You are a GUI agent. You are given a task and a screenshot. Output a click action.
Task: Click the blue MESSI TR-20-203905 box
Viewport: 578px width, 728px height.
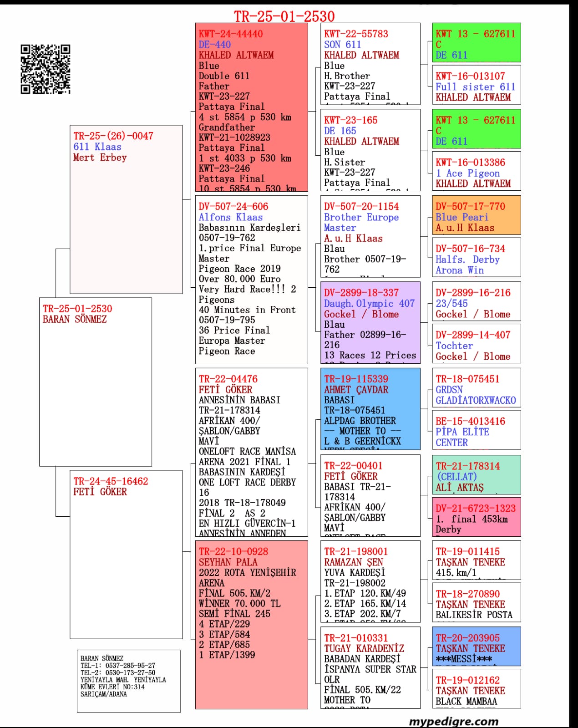coord(476,647)
